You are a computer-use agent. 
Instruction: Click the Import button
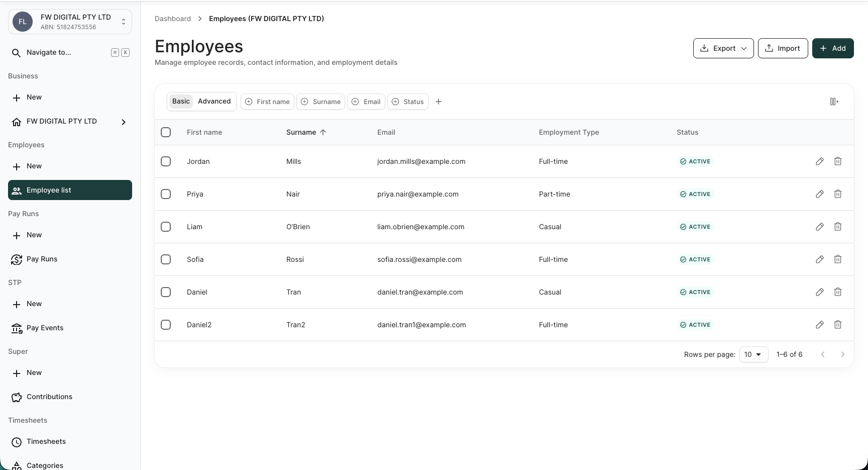pos(783,48)
